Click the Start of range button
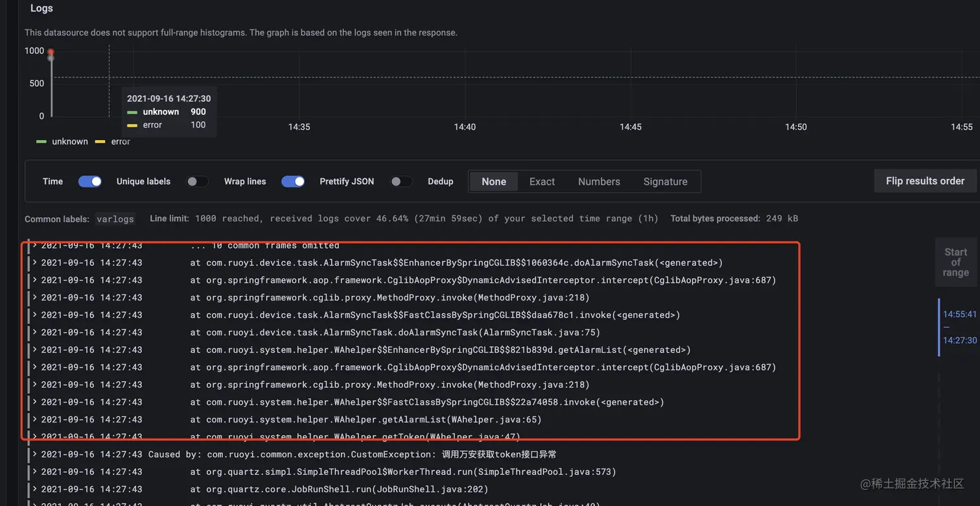 coord(955,262)
